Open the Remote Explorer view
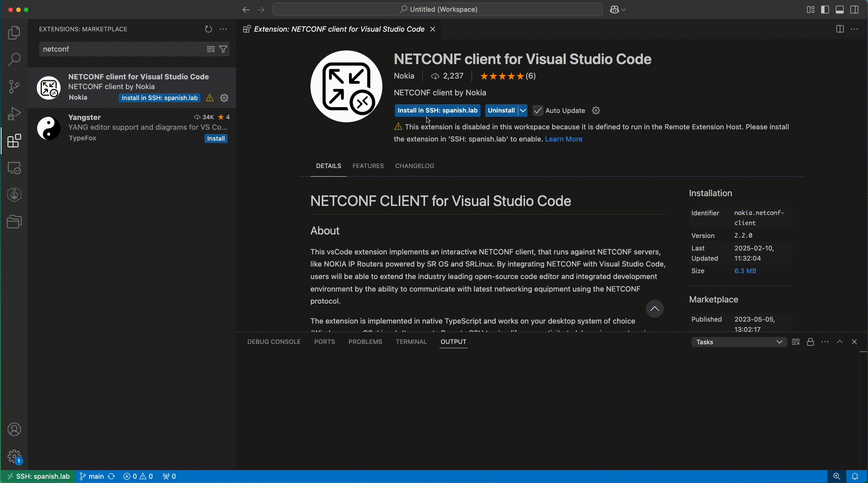 [14, 168]
